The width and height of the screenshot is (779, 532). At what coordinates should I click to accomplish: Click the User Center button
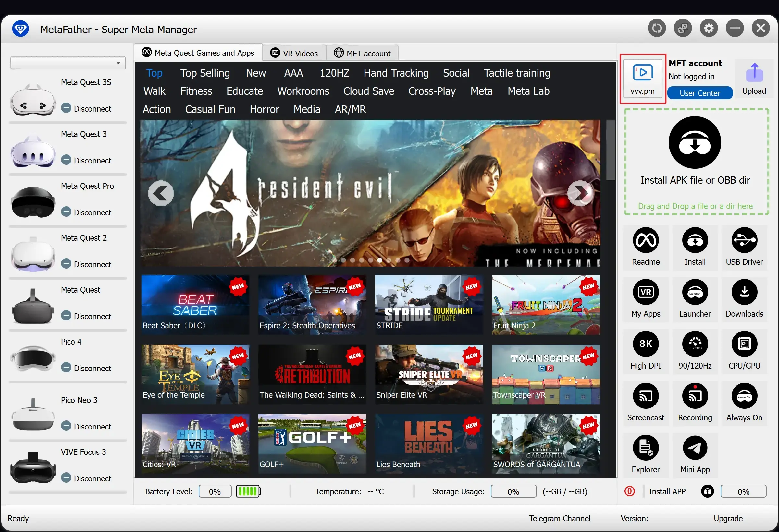tap(699, 93)
